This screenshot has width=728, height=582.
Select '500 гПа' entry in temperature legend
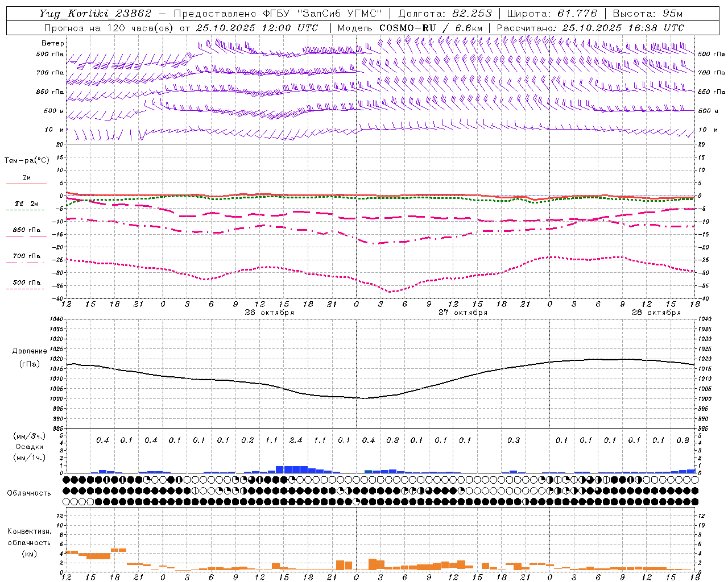(x=27, y=282)
